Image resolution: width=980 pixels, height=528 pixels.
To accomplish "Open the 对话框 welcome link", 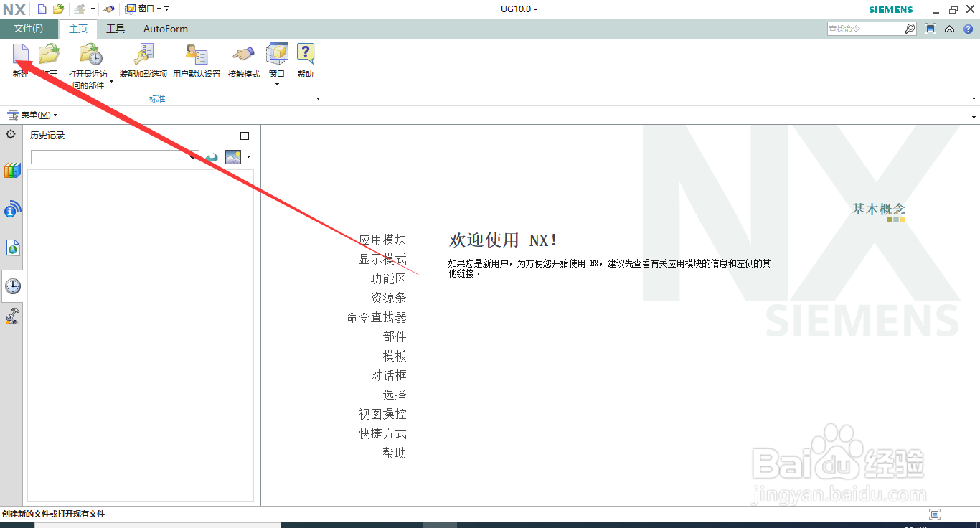I will point(388,375).
